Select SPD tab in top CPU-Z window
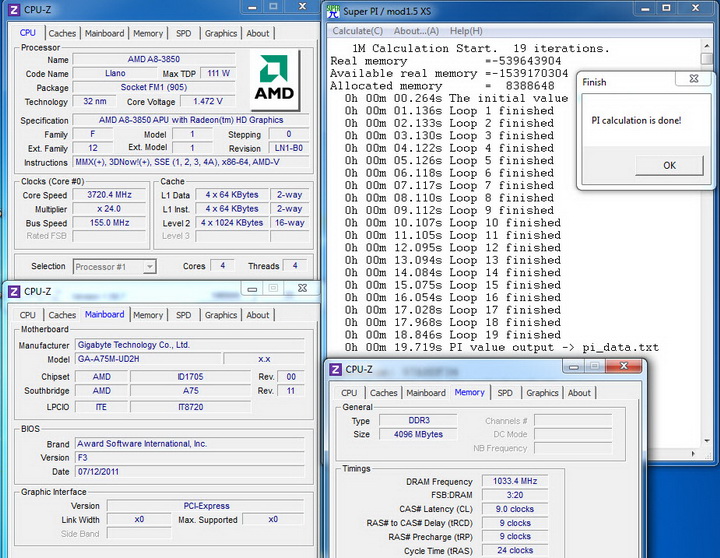 [x=183, y=33]
